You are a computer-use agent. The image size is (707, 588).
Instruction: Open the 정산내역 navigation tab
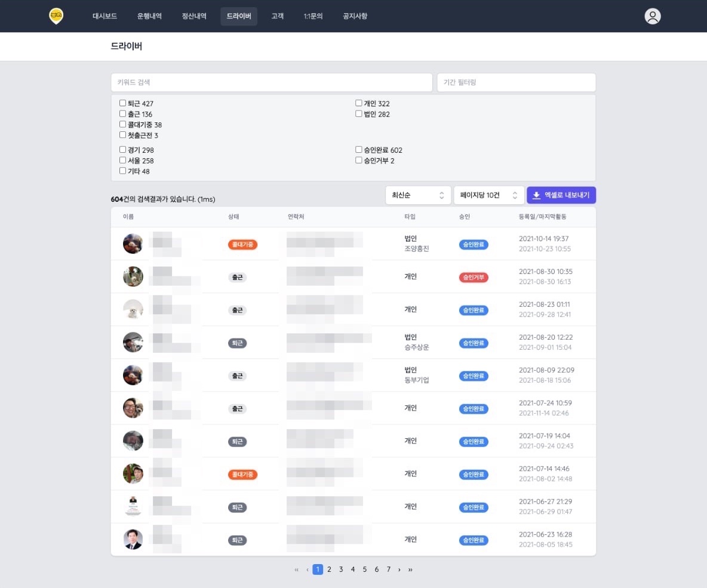[194, 16]
